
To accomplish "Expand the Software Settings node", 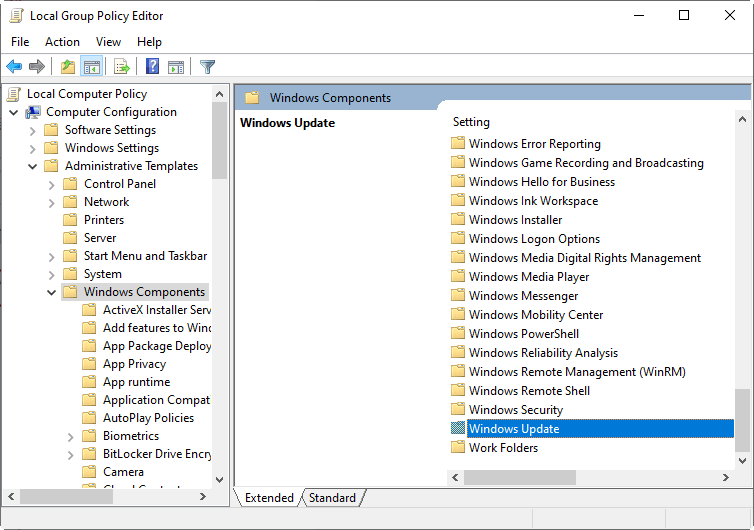I will 33,131.
